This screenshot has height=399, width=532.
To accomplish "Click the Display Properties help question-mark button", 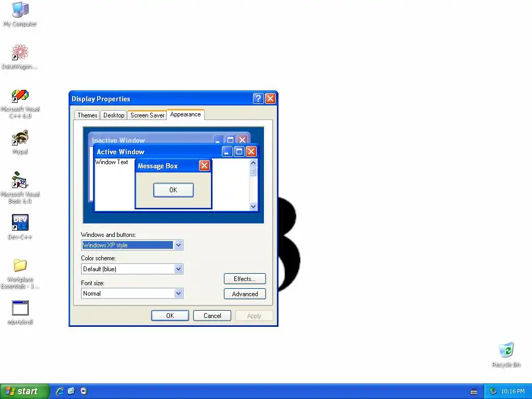I will pyautogui.click(x=258, y=99).
